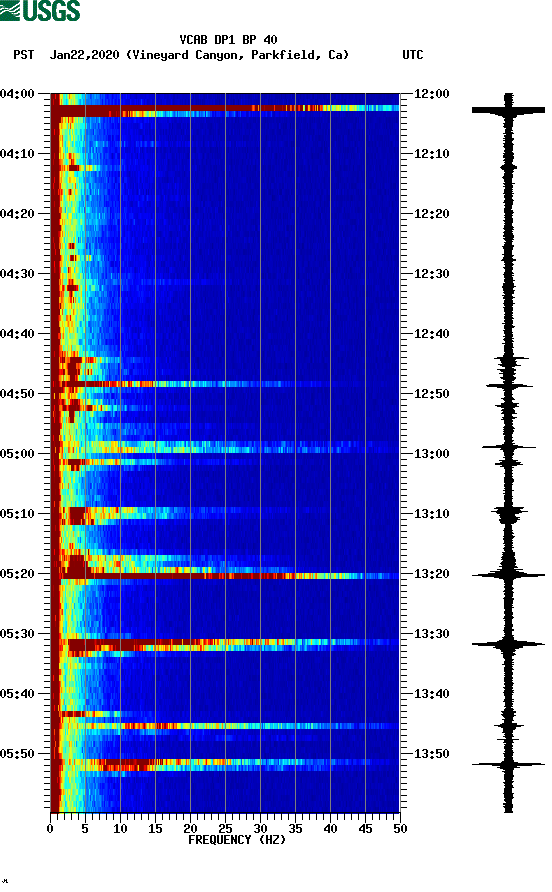Click the 04:40 PST time label
The height and width of the screenshot is (892, 552).
[17, 334]
